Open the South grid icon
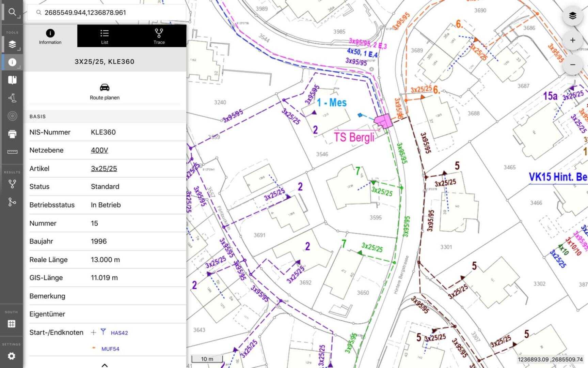The height and width of the screenshot is (368, 588). tap(12, 324)
